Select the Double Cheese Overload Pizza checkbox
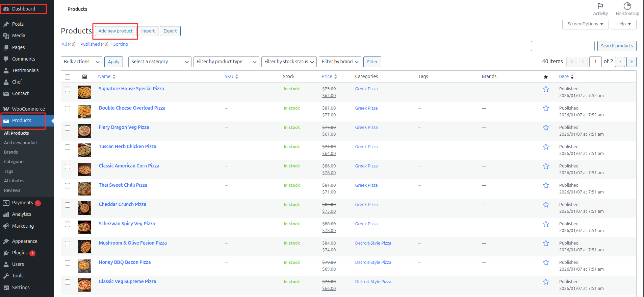 point(68,109)
